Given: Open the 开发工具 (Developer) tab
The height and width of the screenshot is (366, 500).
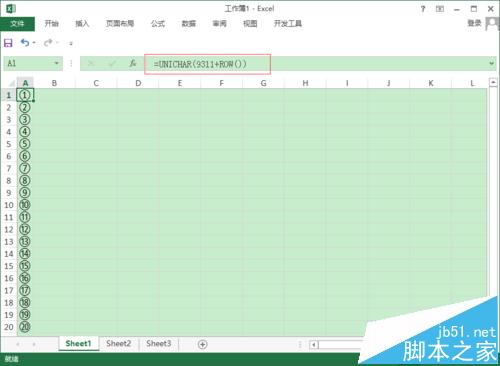Looking at the screenshot, I should coord(288,24).
